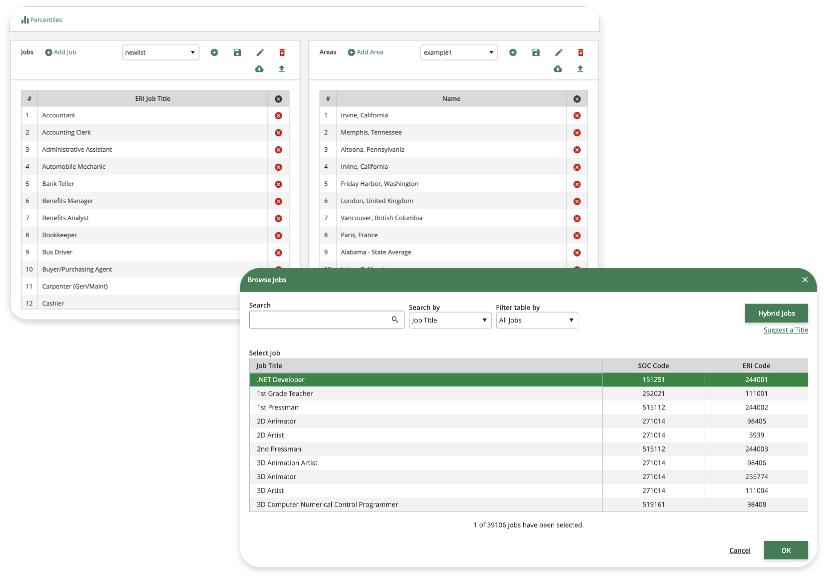Remove Memphis, Tennessee from the areas list
Viewport: 826px width, 579px height.
(576, 132)
